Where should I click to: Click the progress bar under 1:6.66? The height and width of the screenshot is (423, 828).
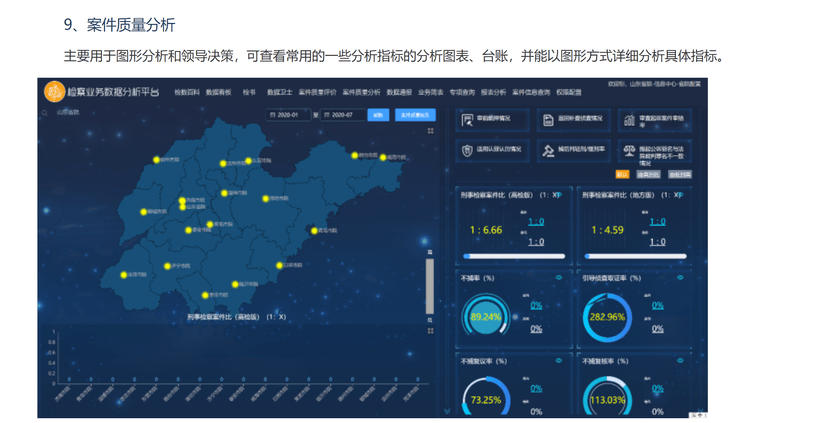(514, 256)
